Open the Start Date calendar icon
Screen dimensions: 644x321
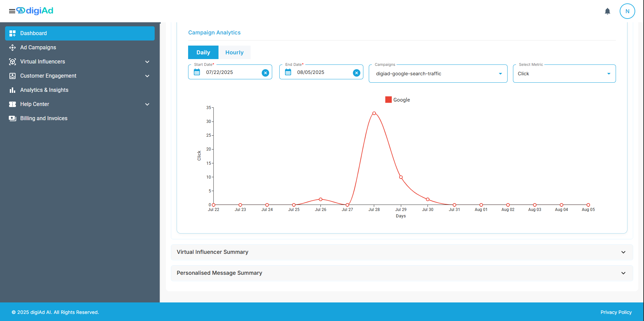coord(197,72)
